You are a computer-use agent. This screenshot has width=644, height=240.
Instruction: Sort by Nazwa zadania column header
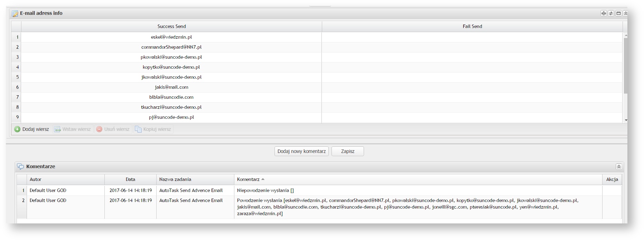[x=195, y=179]
